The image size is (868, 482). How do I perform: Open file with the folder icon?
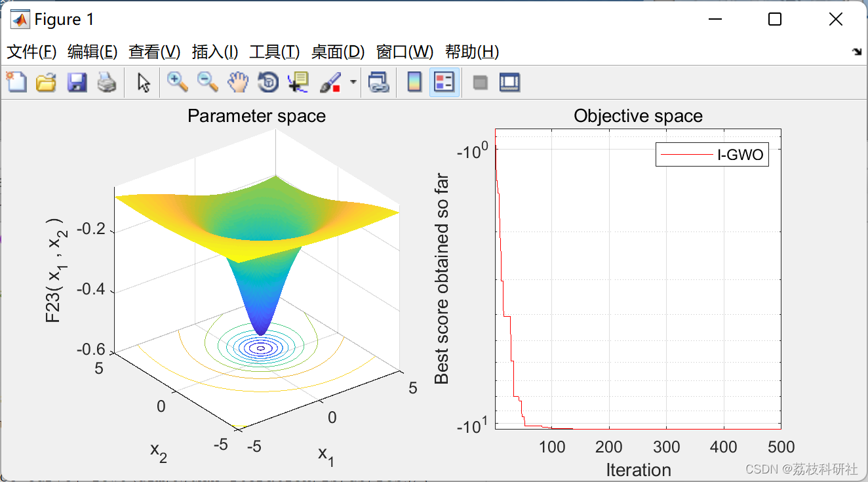[x=46, y=83]
